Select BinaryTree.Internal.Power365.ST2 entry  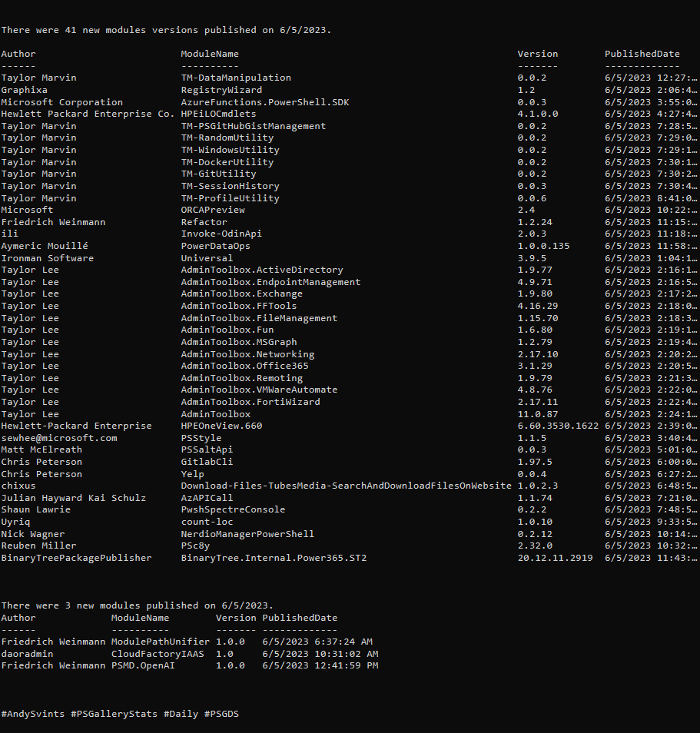[x=274, y=558]
